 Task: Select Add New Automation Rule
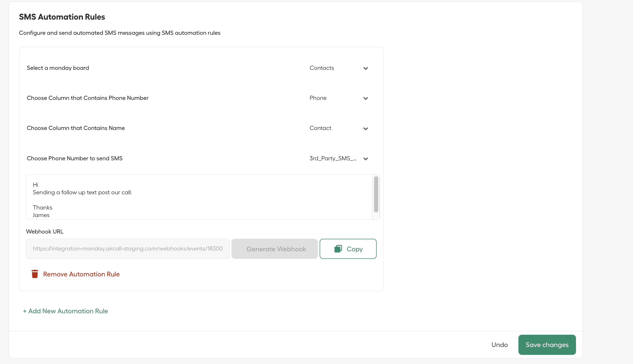tap(65, 311)
